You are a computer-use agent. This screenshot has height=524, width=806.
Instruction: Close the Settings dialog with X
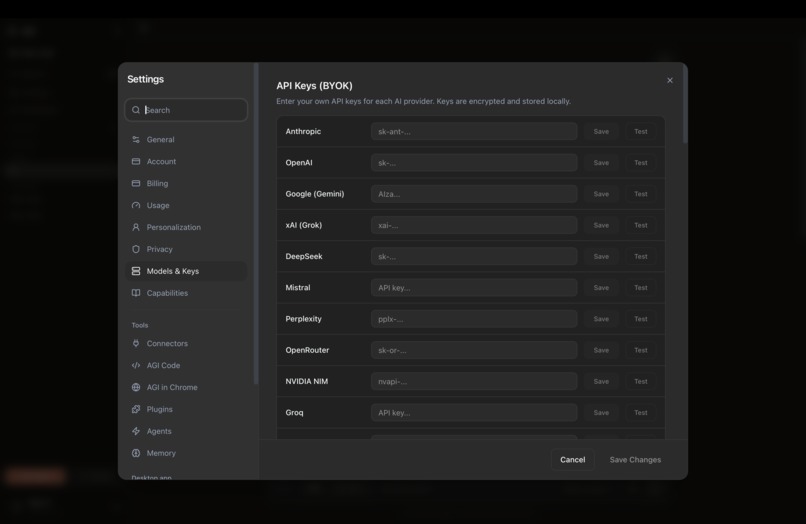click(670, 80)
